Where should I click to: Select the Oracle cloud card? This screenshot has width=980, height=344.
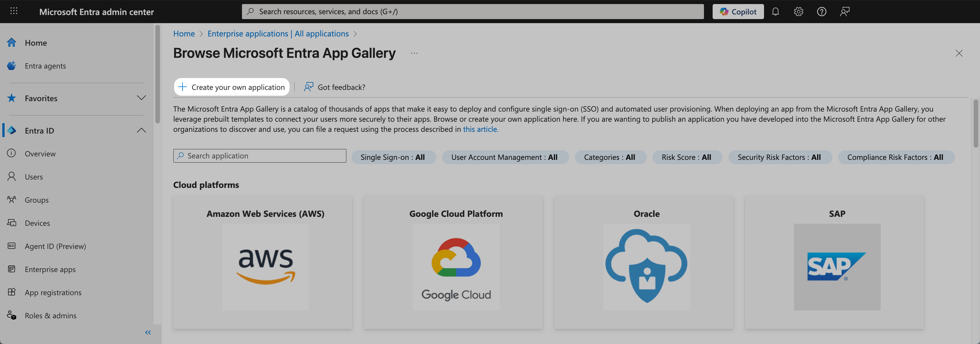point(644,262)
